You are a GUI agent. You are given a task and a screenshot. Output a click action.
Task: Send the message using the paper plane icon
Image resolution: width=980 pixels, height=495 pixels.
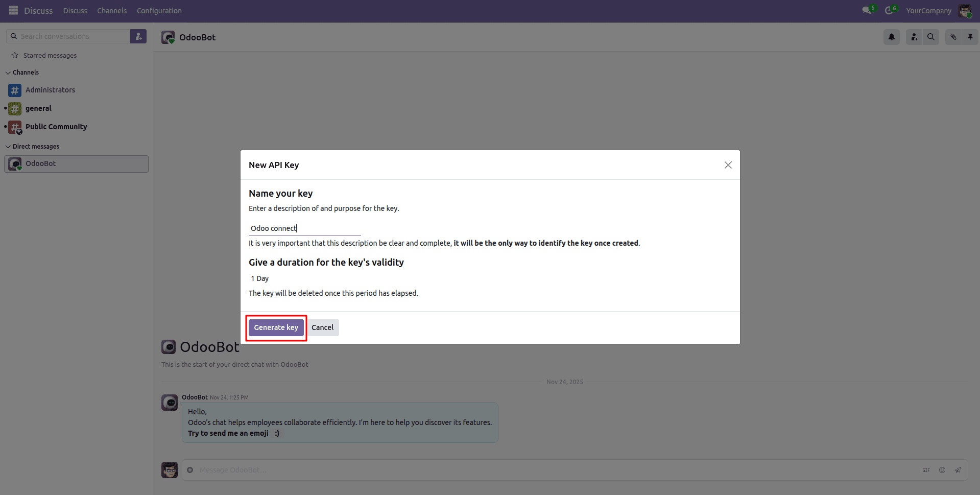tap(958, 470)
